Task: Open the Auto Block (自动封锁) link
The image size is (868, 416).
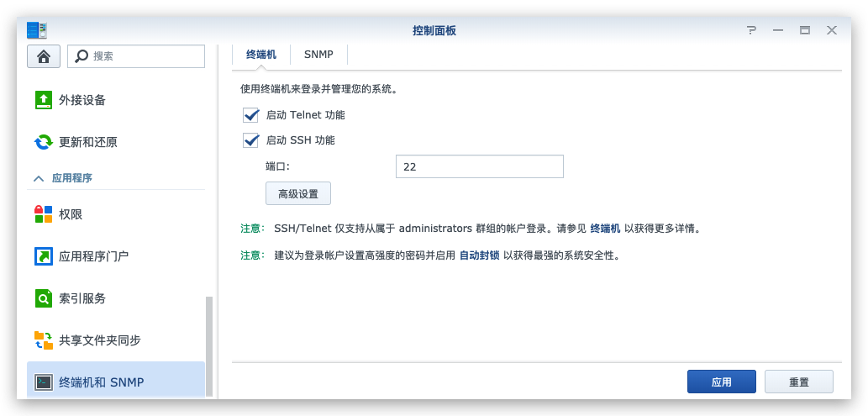Action: (479, 255)
